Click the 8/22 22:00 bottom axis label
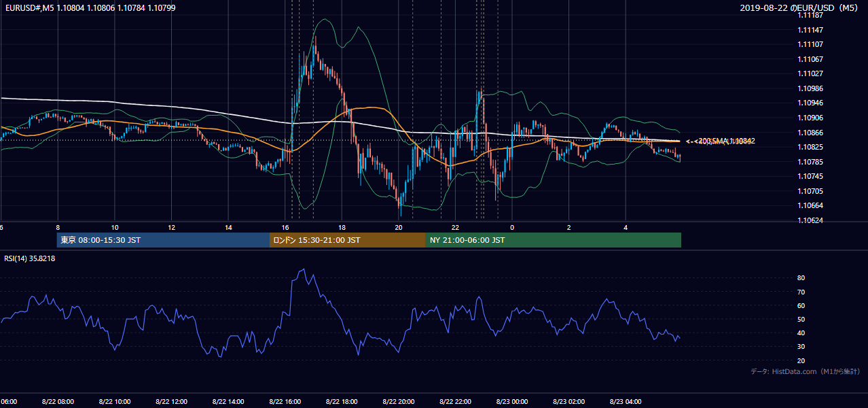This screenshot has height=408, width=868. point(455,401)
